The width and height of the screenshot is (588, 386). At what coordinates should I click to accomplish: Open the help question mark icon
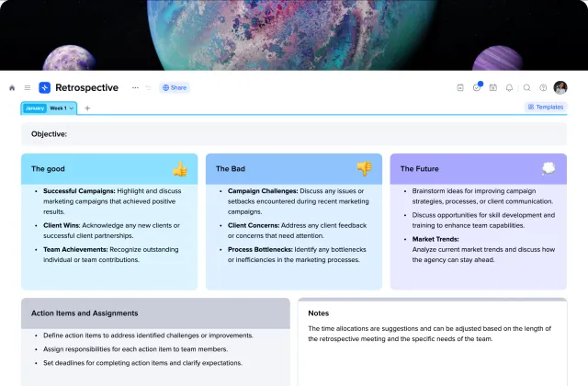(543, 88)
